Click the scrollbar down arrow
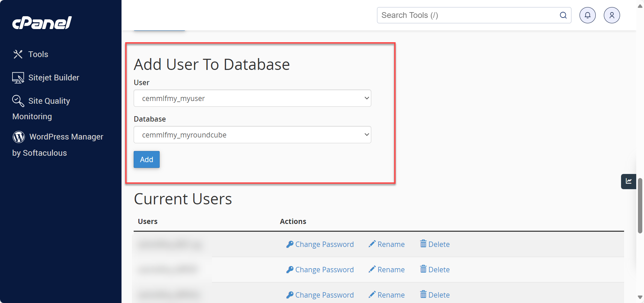Screen dimensions: 644x303 (640, 297)
